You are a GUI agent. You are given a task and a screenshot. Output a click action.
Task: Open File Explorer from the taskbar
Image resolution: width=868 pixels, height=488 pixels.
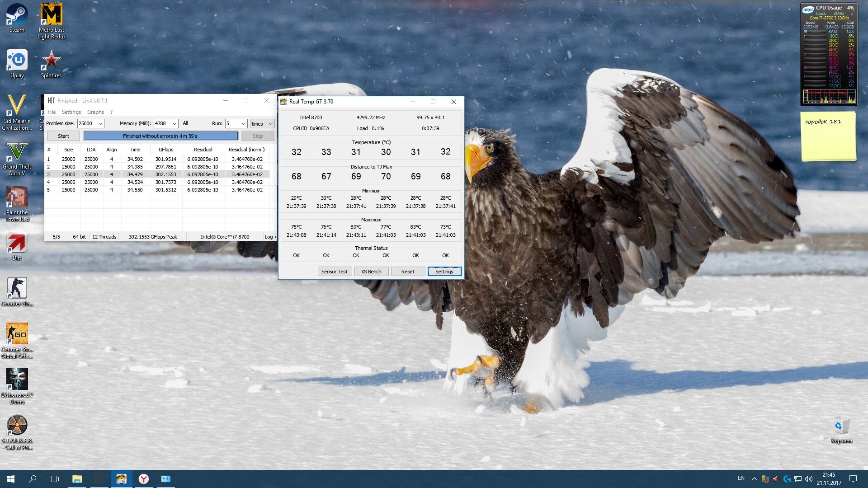click(x=77, y=479)
